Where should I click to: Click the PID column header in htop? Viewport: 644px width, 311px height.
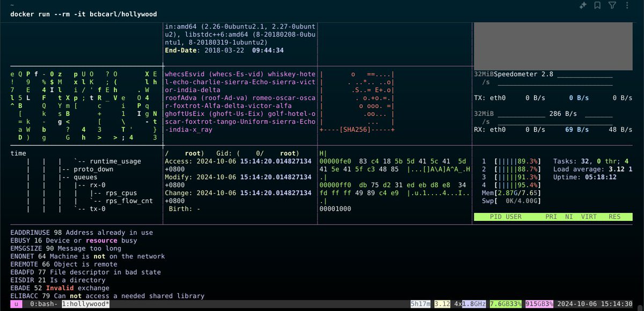tap(496, 217)
